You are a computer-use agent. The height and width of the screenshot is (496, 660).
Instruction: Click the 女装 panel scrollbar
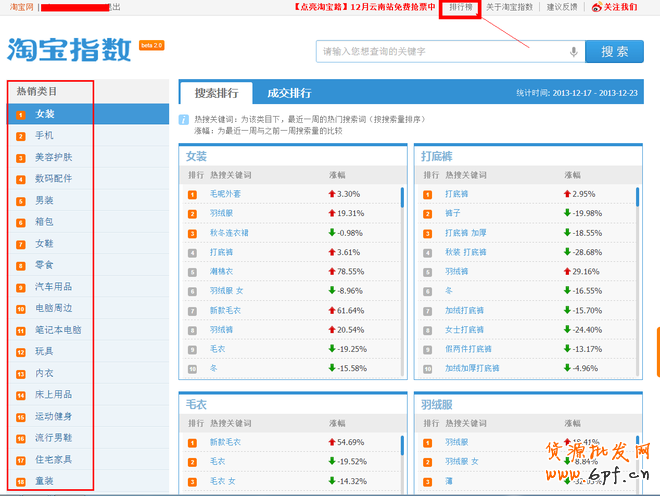coord(402,197)
